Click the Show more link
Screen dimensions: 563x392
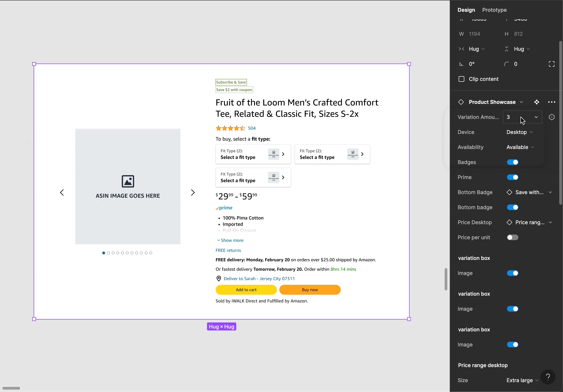pyautogui.click(x=232, y=240)
